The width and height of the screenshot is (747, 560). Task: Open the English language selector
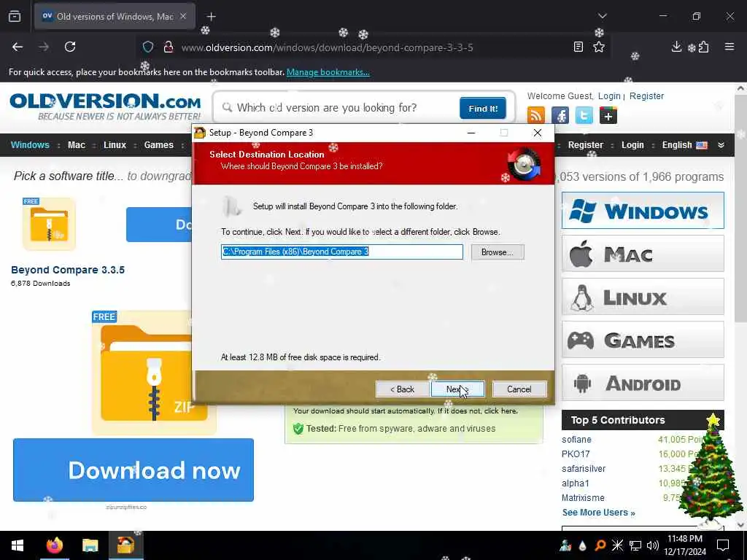pos(684,145)
